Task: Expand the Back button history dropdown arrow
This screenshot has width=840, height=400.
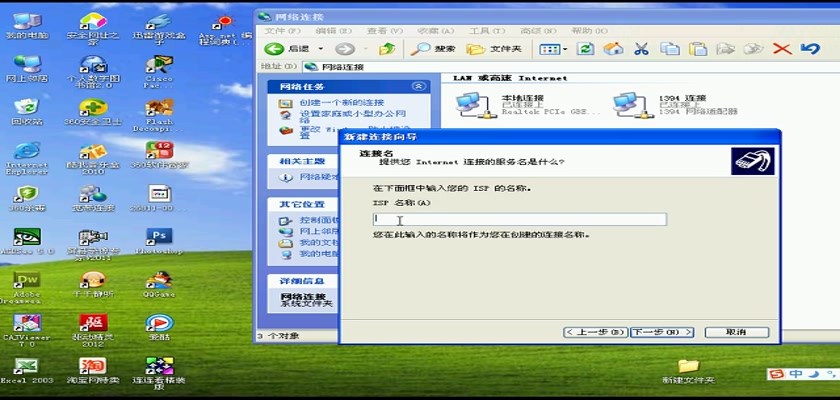Action: (x=322, y=49)
